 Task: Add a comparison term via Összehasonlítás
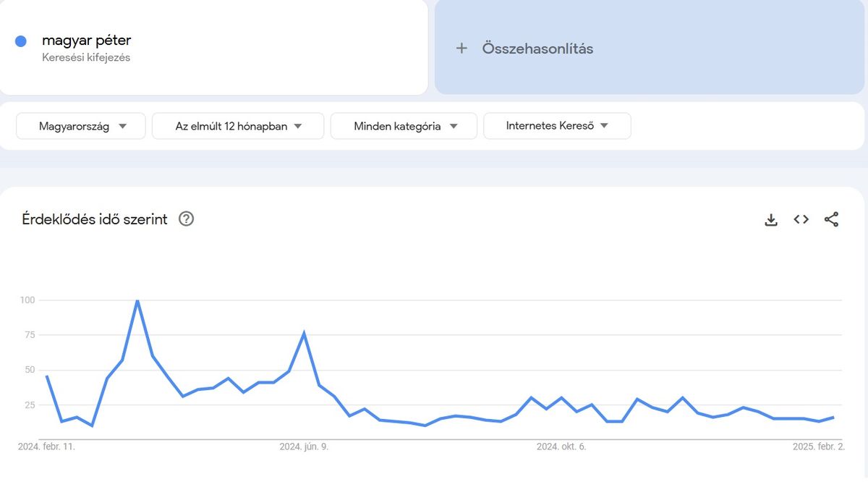[x=651, y=47]
